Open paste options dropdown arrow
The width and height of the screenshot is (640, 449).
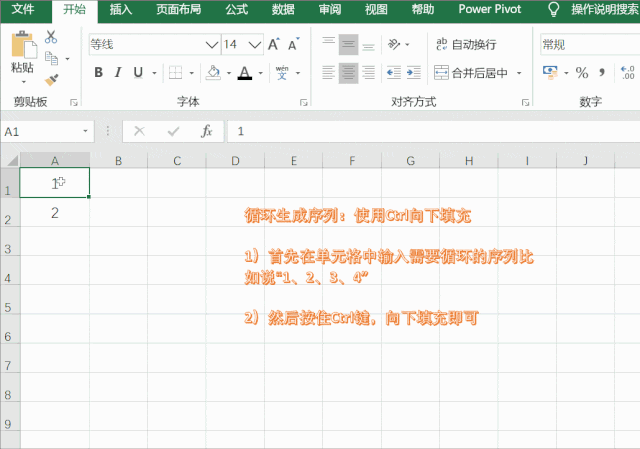point(23,82)
